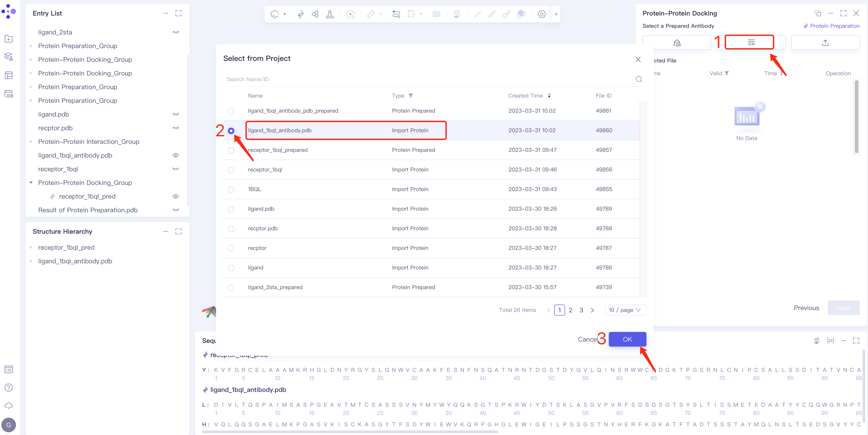
Task: Select the ball-and-stick representation icon
Action: (506, 14)
